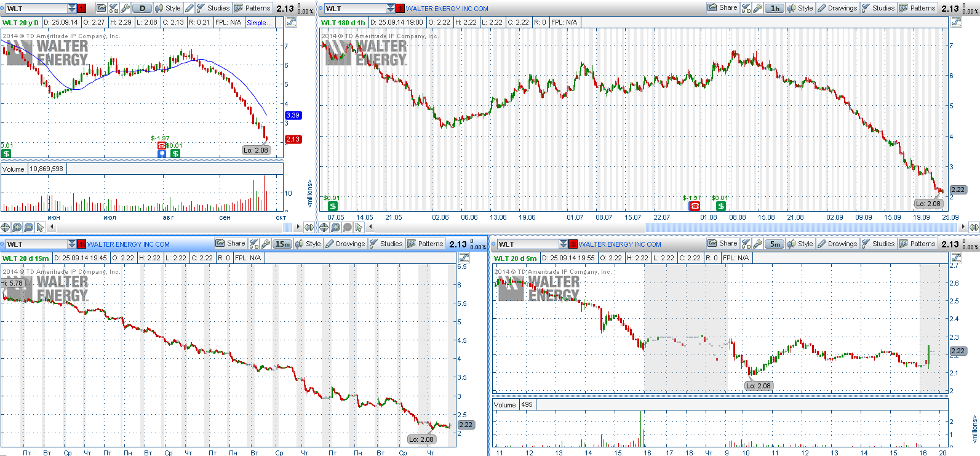
Task: Click WALTER ENERGY INC COM link in 15m chart
Action: [x=129, y=244]
